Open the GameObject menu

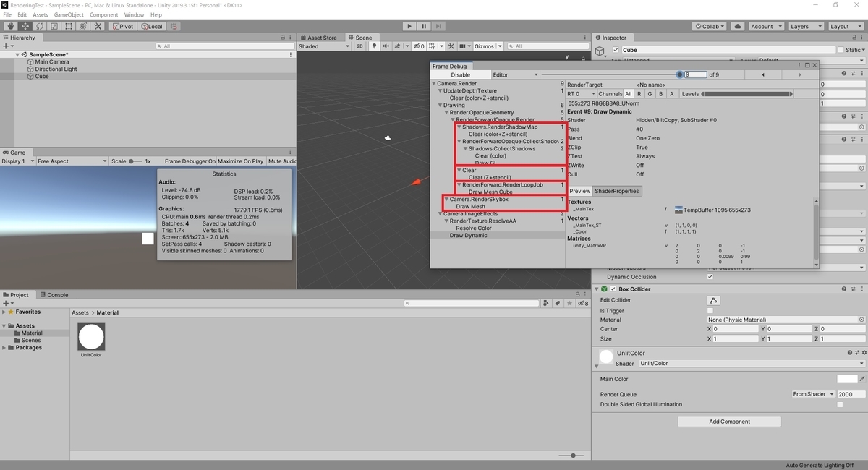click(69, 14)
